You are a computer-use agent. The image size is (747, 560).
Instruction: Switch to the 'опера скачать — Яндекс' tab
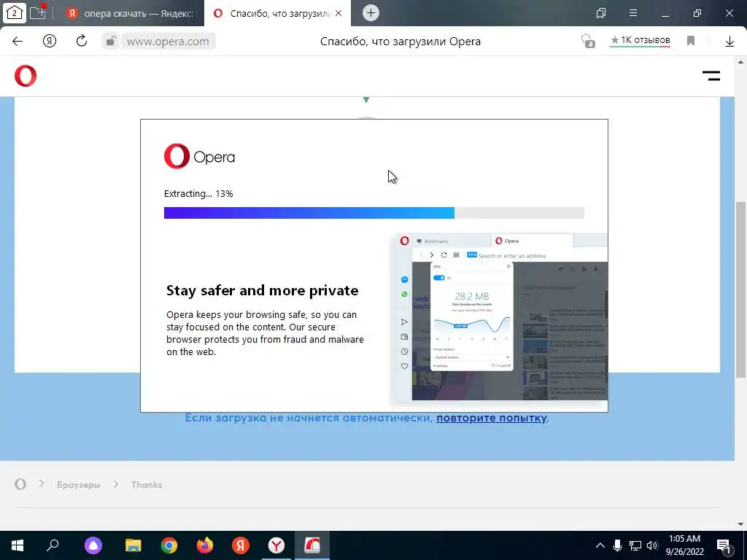[x=130, y=13]
